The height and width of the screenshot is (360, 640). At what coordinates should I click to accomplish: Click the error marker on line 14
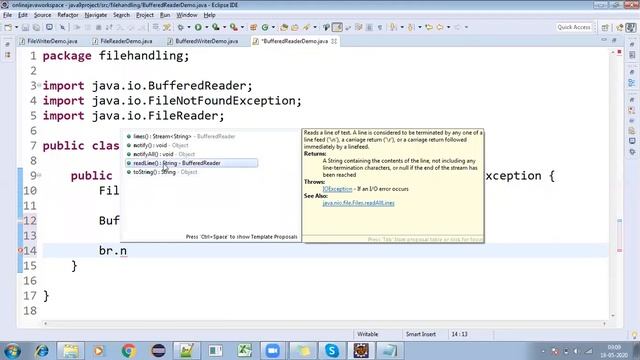(x=20, y=251)
